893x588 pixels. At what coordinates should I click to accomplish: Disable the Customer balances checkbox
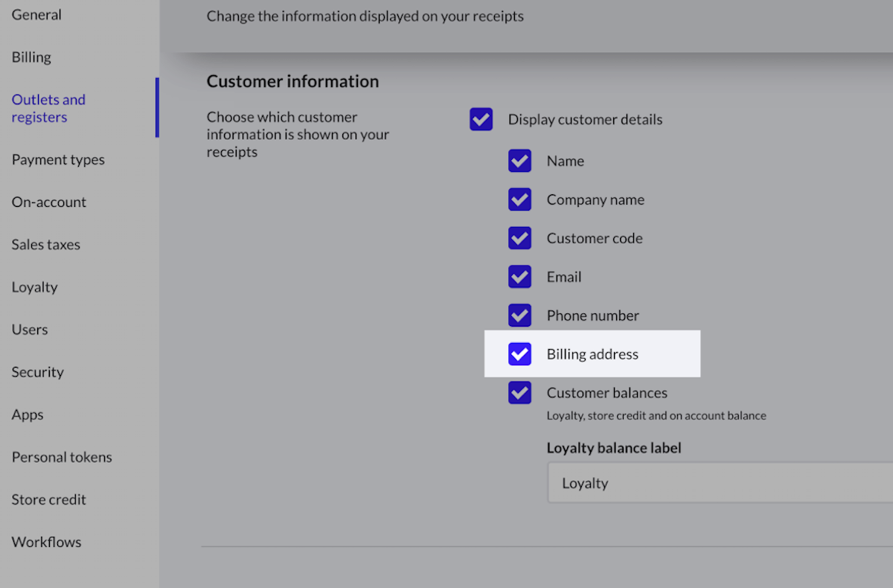tap(519, 393)
